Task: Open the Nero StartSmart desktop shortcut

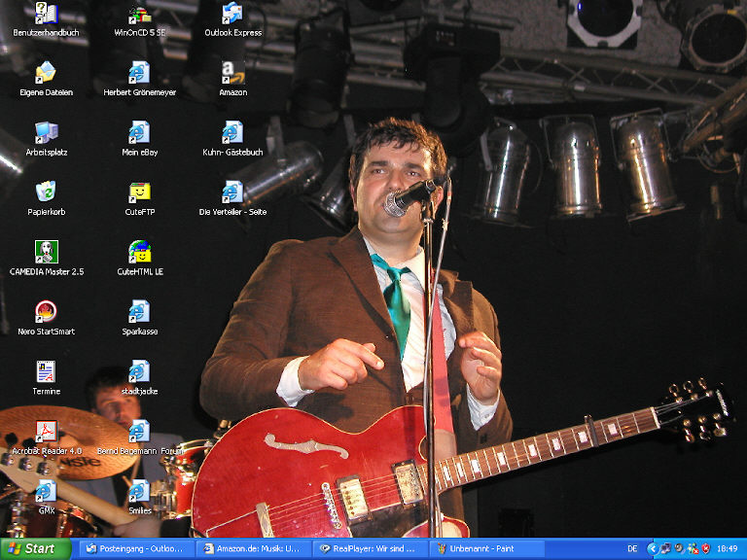Action: point(46,312)
